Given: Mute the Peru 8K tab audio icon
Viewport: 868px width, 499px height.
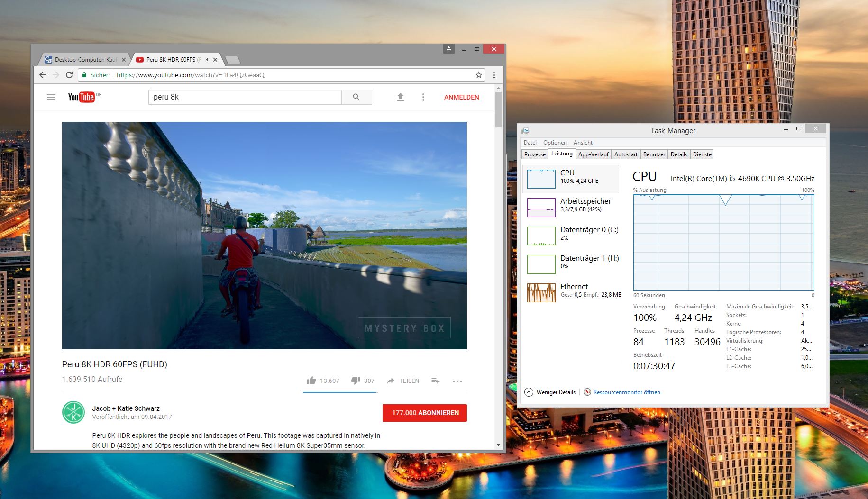Looking at the screenshot, I should pyautogui.click(x=208, y=60).
